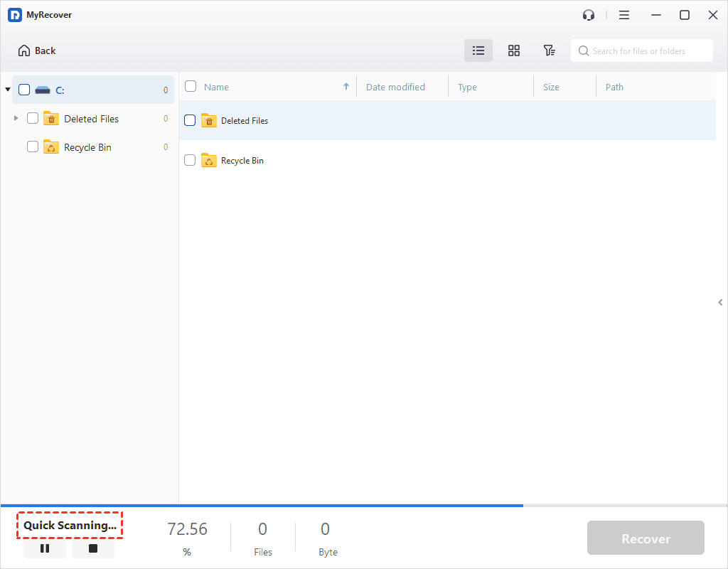Image resolution: width=728 pixels, height=569 pixels.
Task: Sort by the Name column arrow
Action: [347, 85]
